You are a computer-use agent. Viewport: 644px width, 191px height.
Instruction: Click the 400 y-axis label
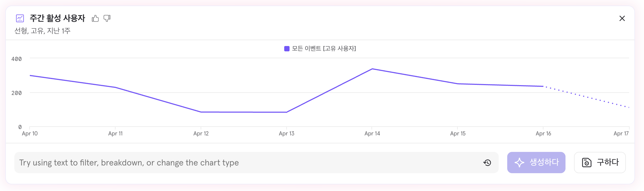[x=16, y=59]
